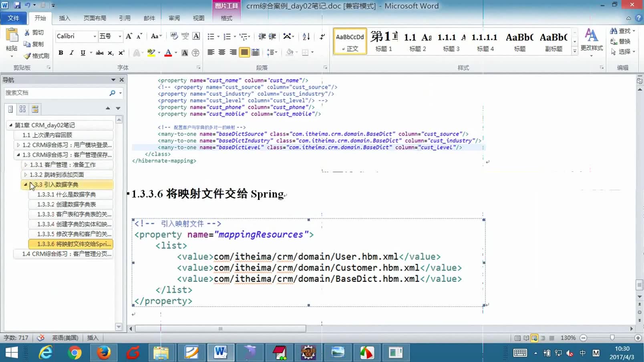
Task: Click the Clear Formatting icon
Action: [x=174, y=36]
